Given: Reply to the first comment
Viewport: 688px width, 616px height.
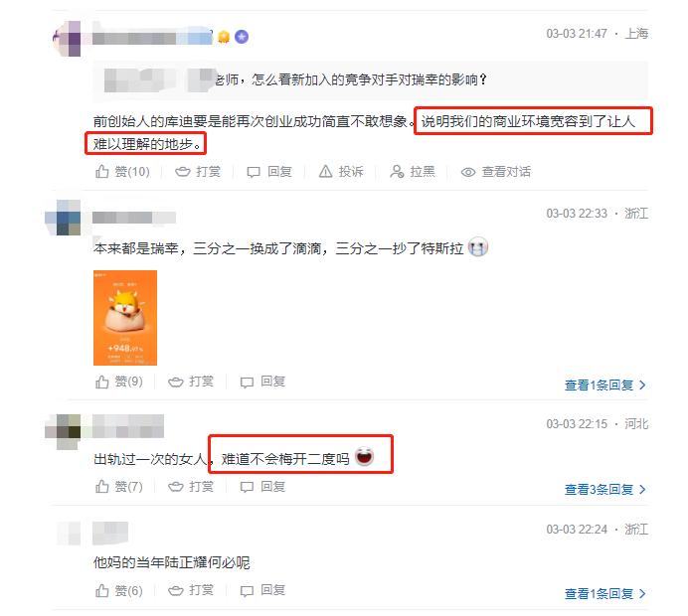Looking at the screenshot, I should (269, 172).
